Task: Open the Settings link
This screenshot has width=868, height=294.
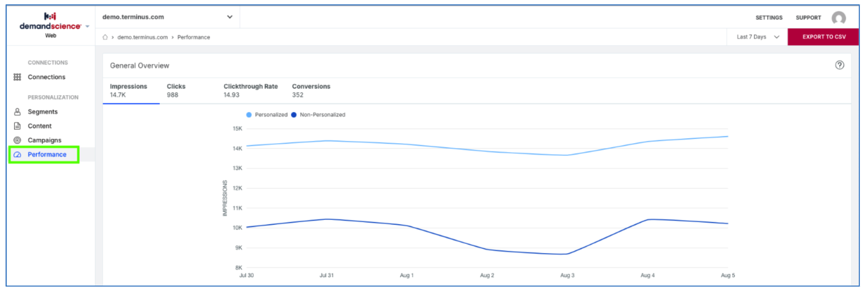Action: pos(769,18)
